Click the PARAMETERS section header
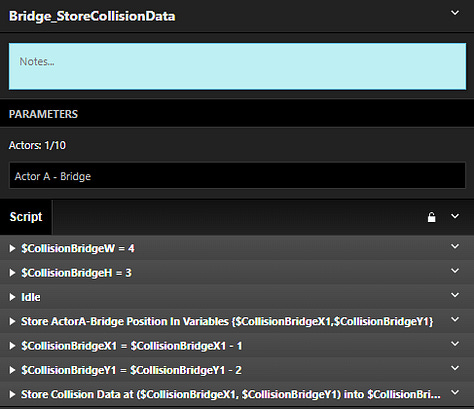 coord(43,114)
